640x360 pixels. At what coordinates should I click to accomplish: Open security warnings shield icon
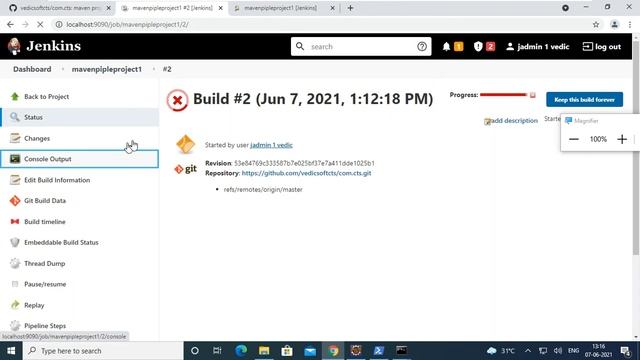[478, 47]
